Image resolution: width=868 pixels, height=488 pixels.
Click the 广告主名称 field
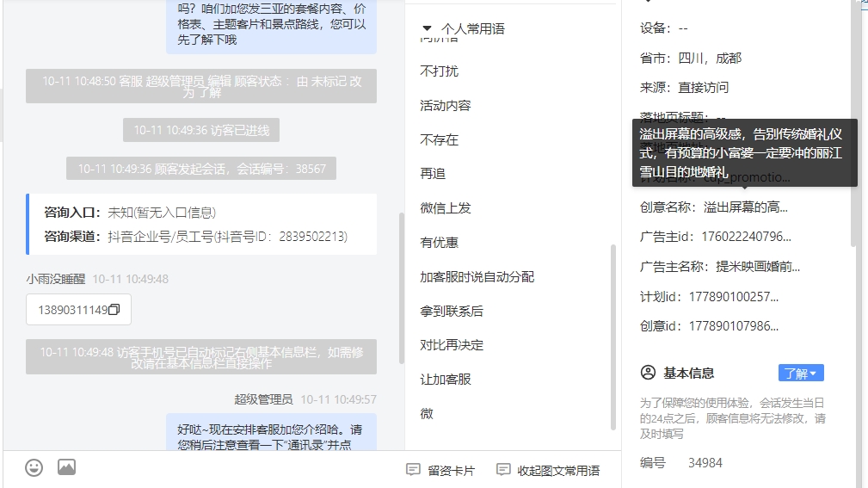[720, 267]
